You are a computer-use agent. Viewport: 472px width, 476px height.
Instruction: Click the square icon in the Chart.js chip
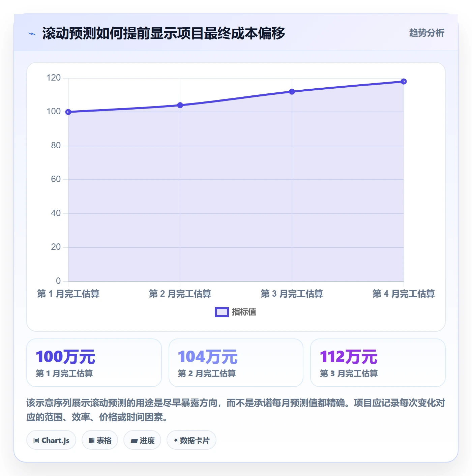(36, 440)
